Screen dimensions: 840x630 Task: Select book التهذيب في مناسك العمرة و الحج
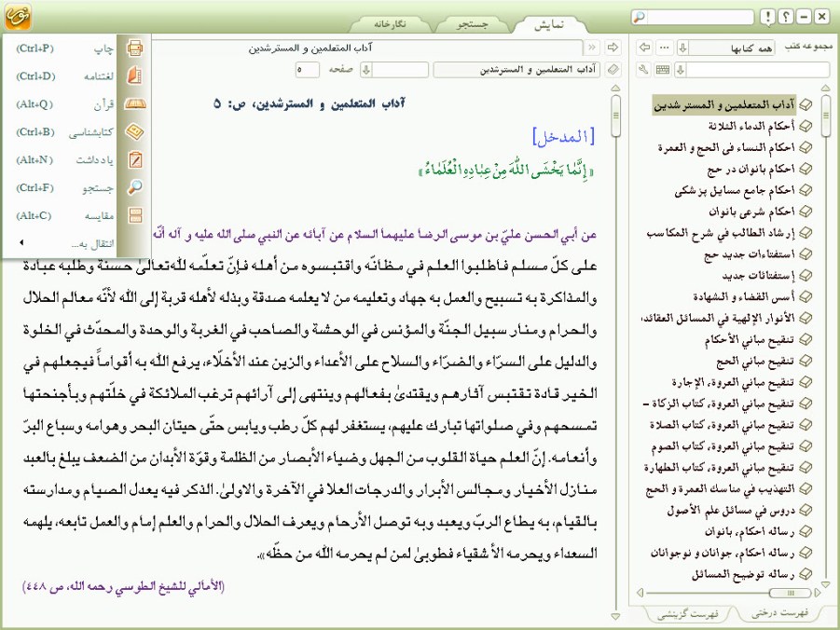[x=721, y=489]
